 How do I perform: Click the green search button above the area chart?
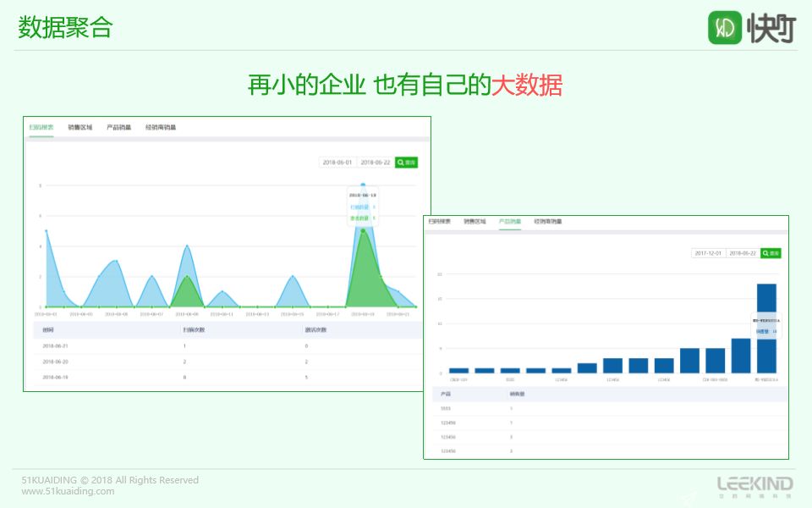tap(406, 162)
